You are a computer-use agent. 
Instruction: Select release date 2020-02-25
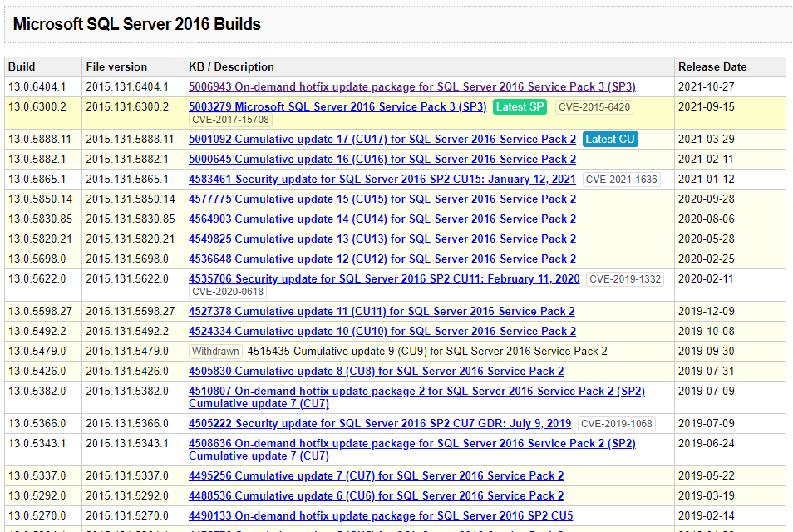pyautogui.click(x=706, y=259)
